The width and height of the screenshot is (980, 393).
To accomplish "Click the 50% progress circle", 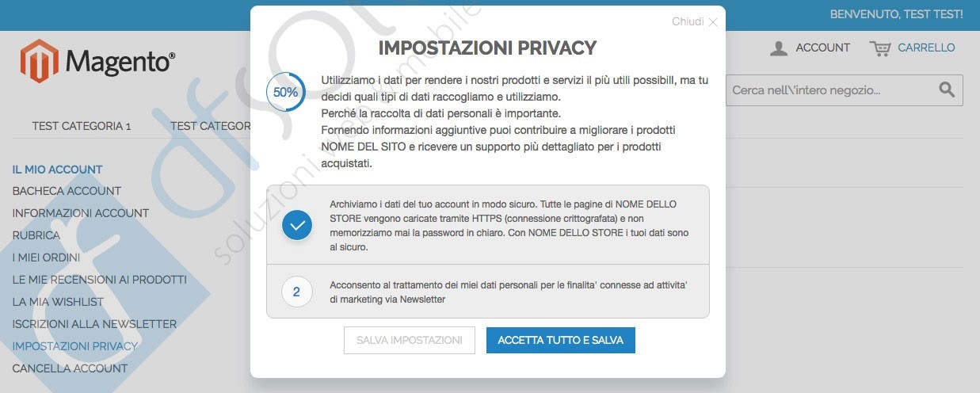I will click(286, 92).
